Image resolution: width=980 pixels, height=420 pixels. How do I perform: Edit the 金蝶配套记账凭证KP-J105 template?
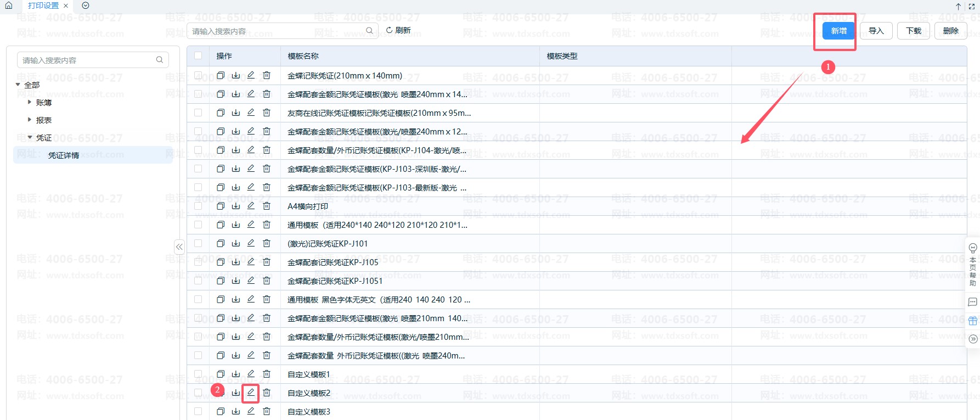click(x=251, y=261)
